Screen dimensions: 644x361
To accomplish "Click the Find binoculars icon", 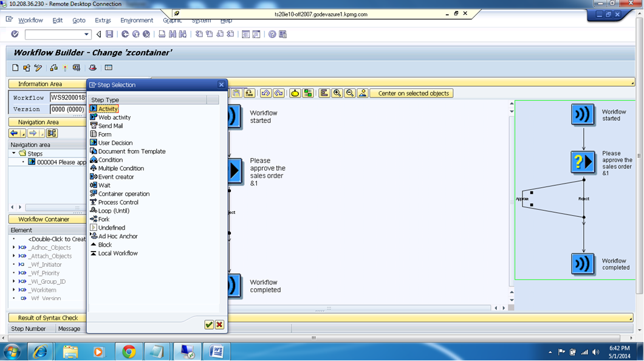I will (x=173, y=35).
